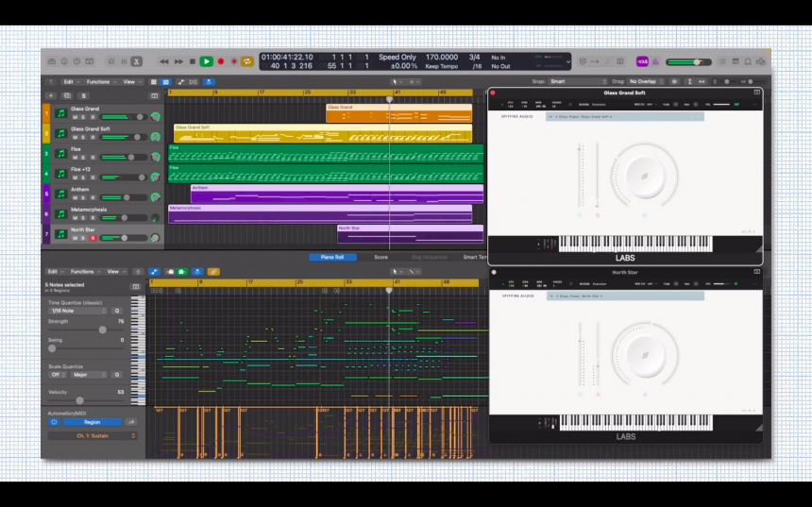Screen dimensions: 812x507
Task: Toggle the purple count-in 1234 button
Action: pyautogui.click(x=643, y=61)
